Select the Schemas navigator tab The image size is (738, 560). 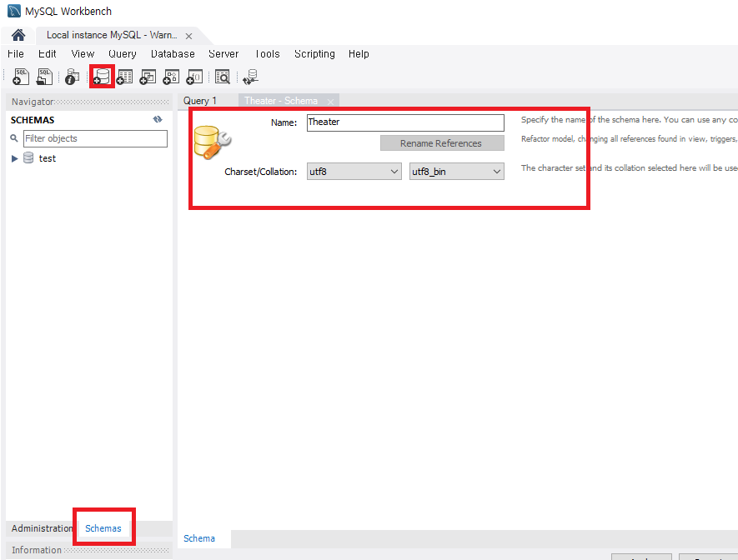(103, 528)
